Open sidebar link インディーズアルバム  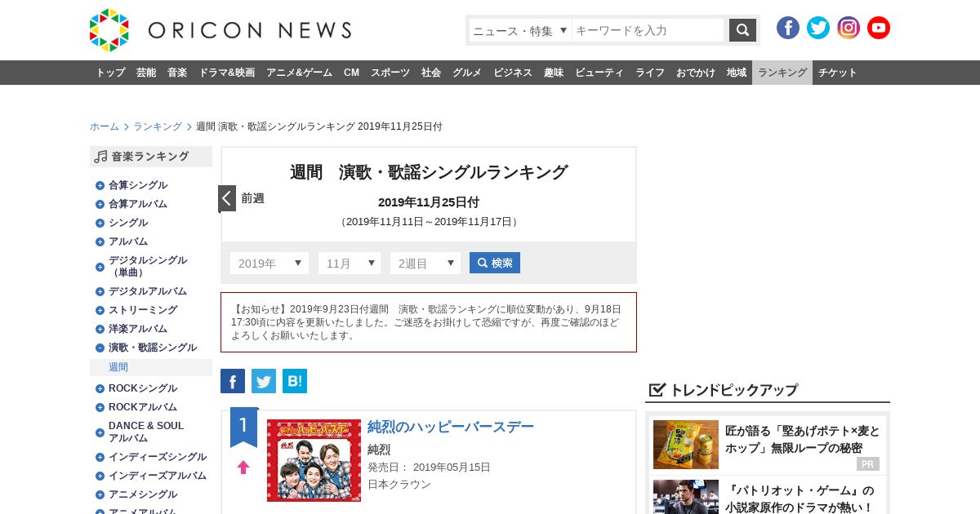158,476
